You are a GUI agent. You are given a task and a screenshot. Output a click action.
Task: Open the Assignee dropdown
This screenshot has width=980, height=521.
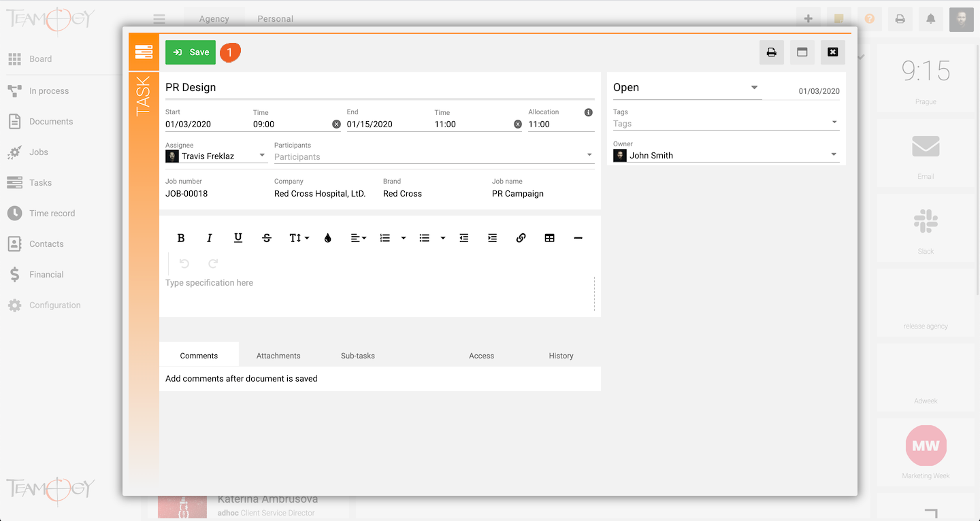[x=262, y=156]
